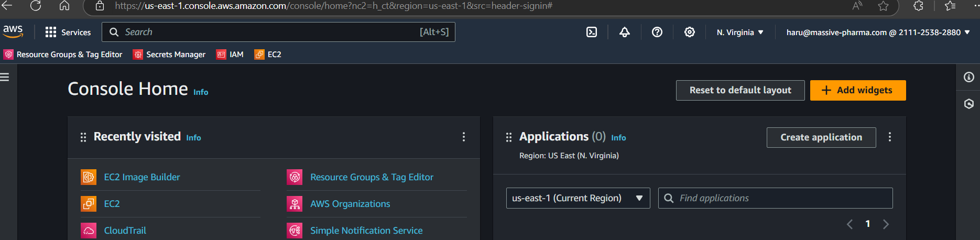The height and width of the screenshot is (240, 980).
Task: Open Recently visited widget options menu
Action: [463, 137]
